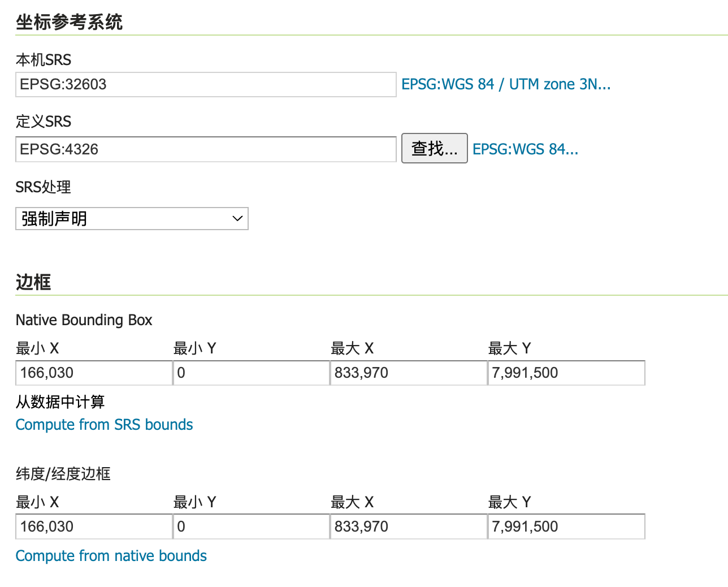Click the 本机SRS field containing EPSG:32603
Screen dimensions: 728x587
pos(206,84)
